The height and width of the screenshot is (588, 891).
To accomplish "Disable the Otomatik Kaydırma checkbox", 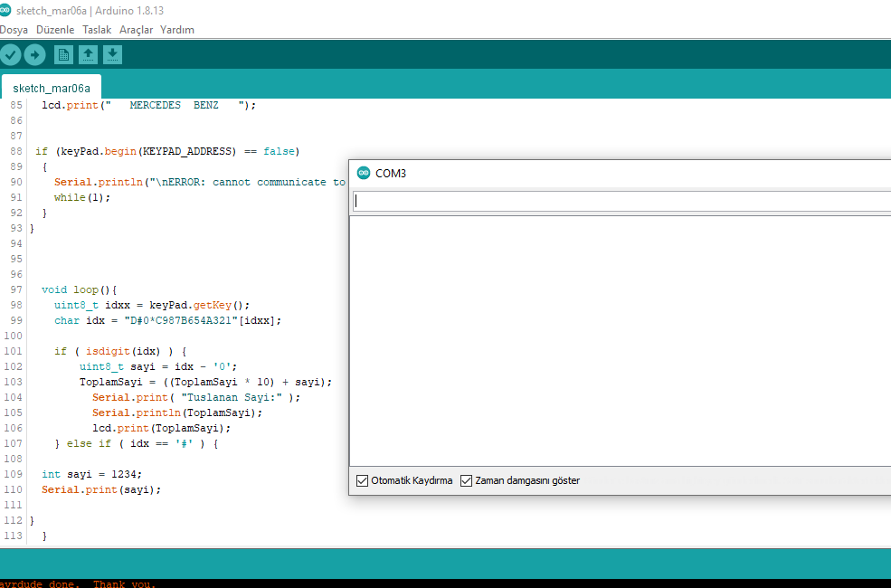I will [x=363, y=480].
